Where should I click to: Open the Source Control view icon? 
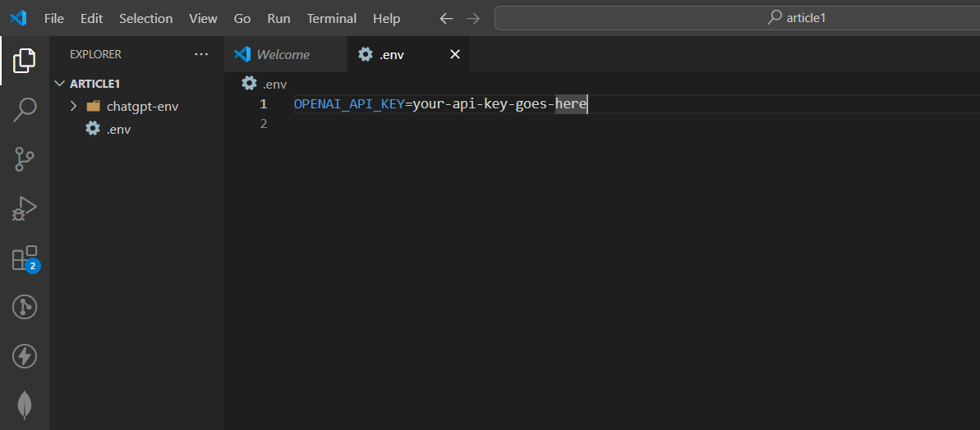point(25,159)
